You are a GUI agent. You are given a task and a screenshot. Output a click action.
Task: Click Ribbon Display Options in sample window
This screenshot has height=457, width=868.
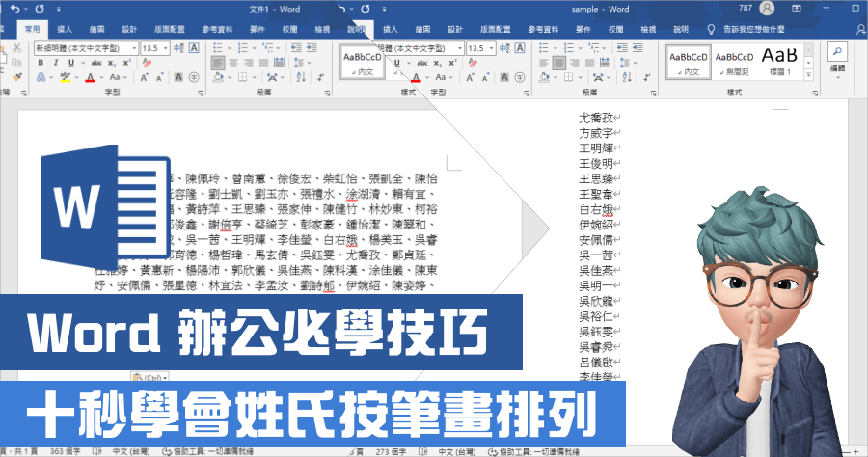tap(797, 9)
